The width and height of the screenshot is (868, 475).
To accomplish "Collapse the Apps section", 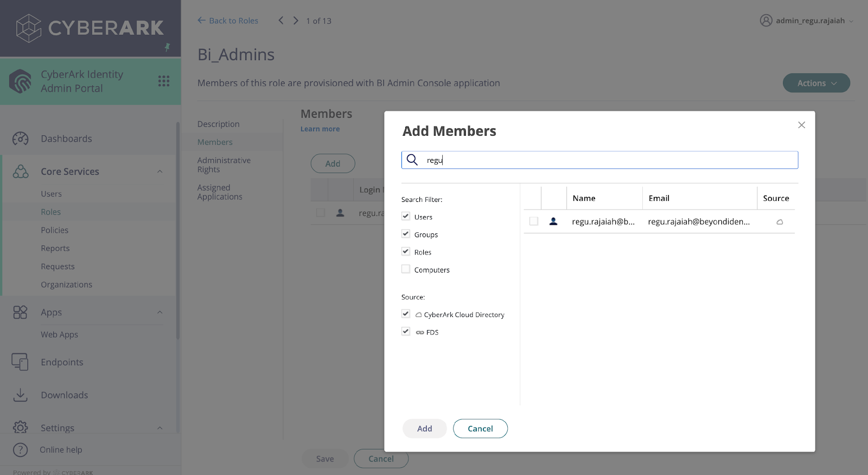I will [159, 312].
